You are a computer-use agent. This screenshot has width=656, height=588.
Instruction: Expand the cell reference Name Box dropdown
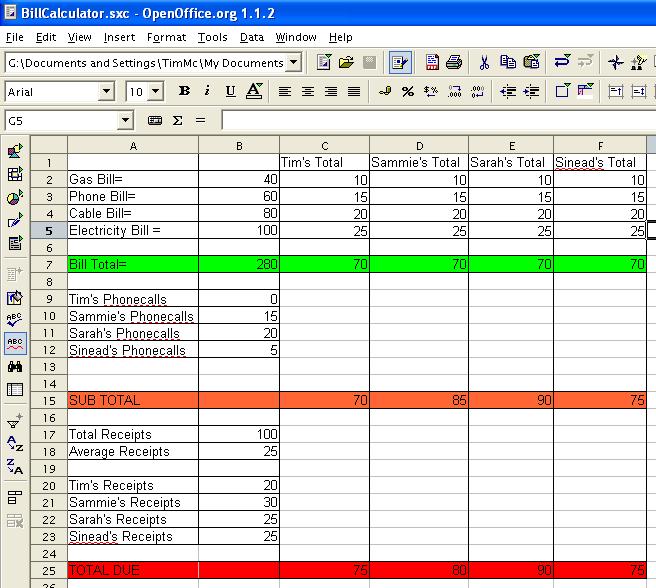coord(125,121)
